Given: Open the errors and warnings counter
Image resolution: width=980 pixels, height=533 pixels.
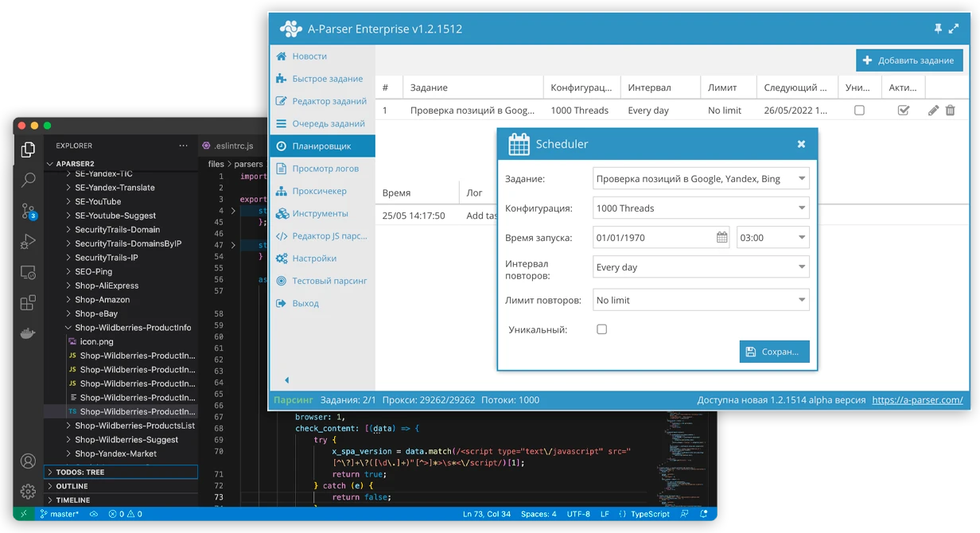Looking at the screenshot, I should click(126, 514).
